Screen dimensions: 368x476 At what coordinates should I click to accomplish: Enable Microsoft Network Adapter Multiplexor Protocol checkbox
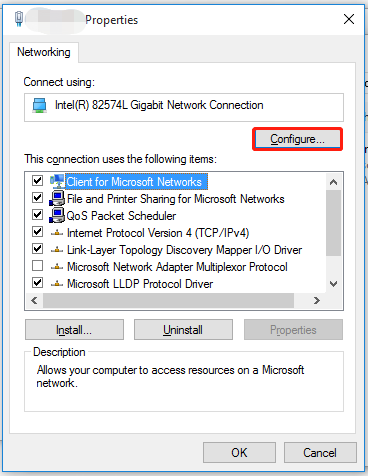pyautogui.click(x=37, y=266)
